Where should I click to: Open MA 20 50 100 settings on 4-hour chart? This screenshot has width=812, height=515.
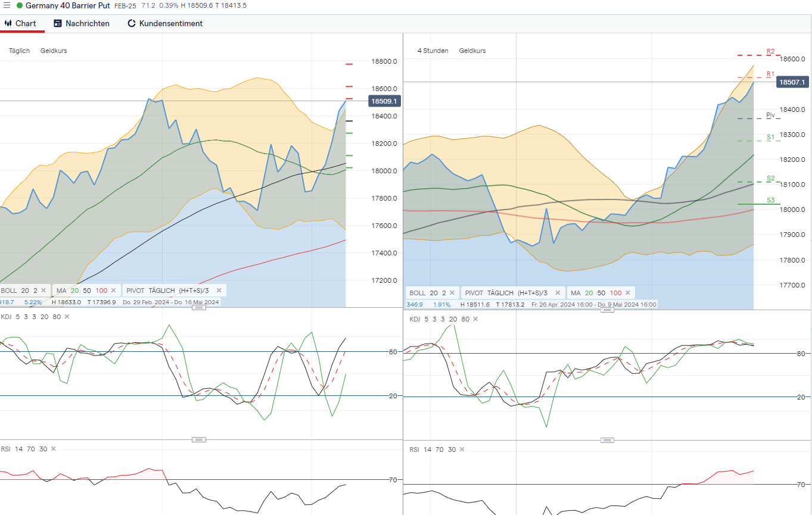coord(596,293)
